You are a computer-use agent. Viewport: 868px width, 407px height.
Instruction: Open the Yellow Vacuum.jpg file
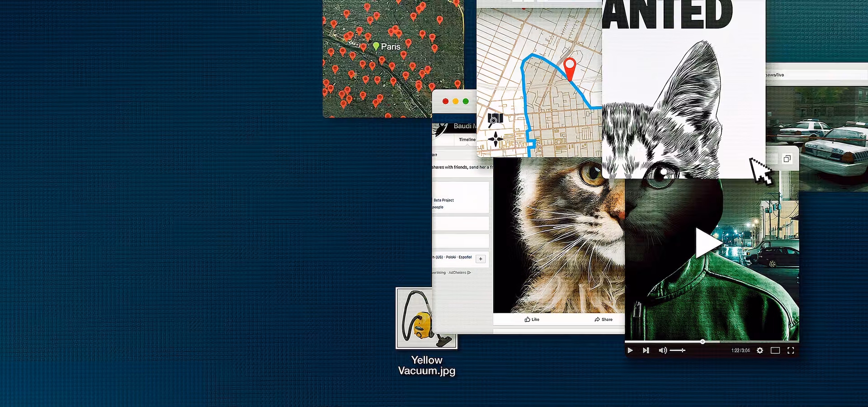(x=426, y=319)
